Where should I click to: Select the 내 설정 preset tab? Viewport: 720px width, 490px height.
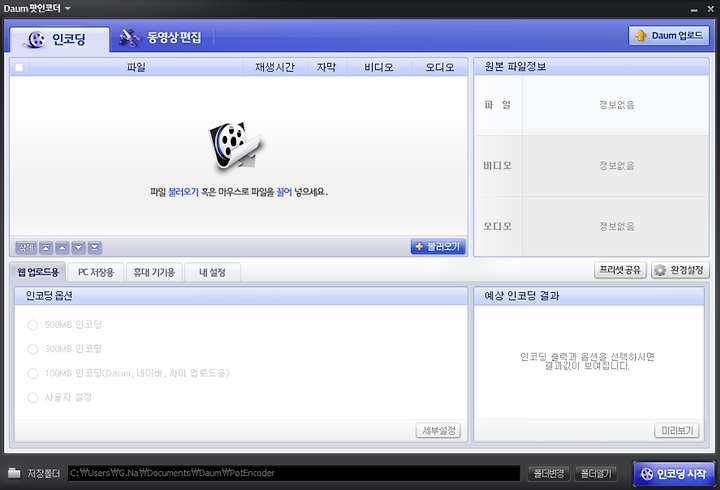(212, 272)
